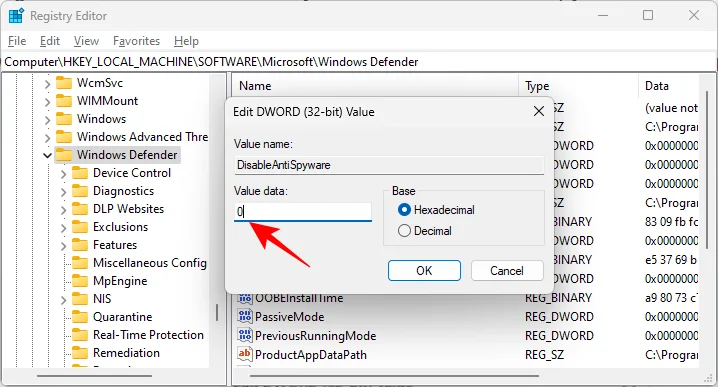Screen dimensions: 718x387
Task: Click the Registry Editor app icon
Action: 16,16
